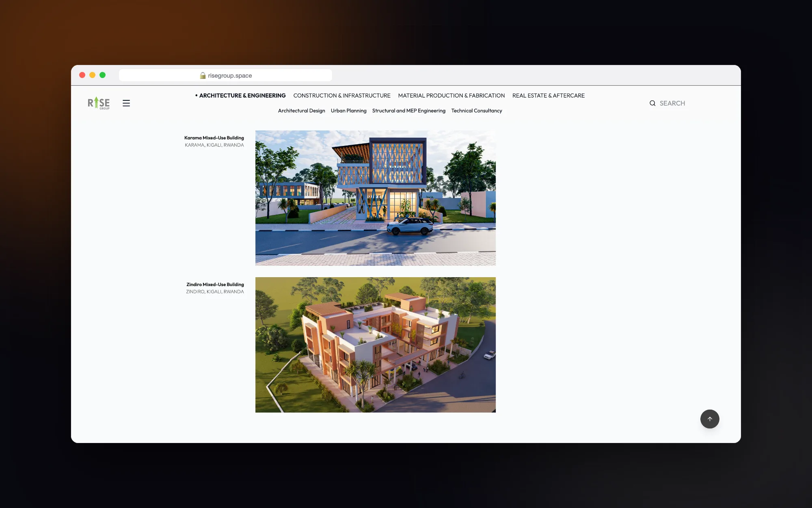The image size is (812, 508).
Task: Select Technical Consultancy subcategory
Action: (477, 111)
